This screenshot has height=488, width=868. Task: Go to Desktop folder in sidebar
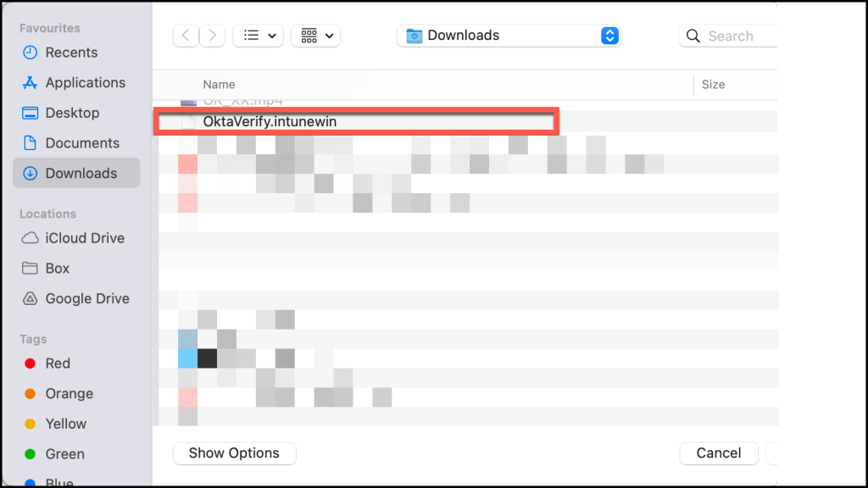72,113
